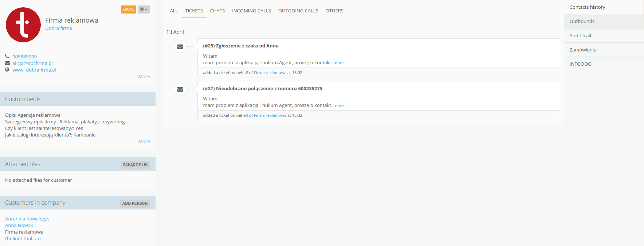Screen dimensions: 644x246
Task: Open website link www. dobrafirma.pl
Action: 34,70
